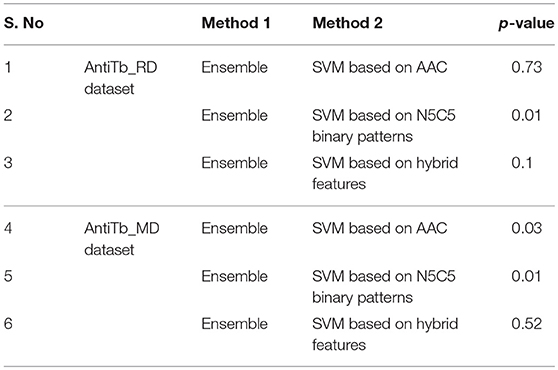Click serial number 5
This screenshot has width=558, height=370.
click(8, 276)
